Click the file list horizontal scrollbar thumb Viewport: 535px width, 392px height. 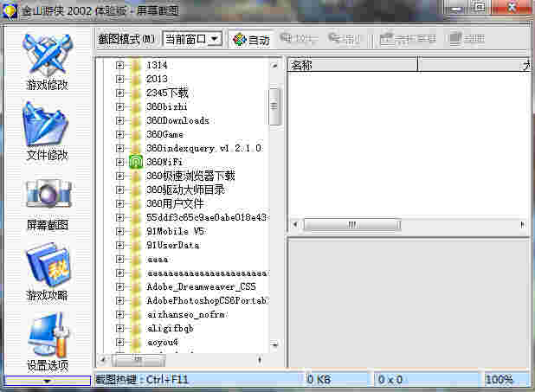pyautogui.click(x=352, y=225)
